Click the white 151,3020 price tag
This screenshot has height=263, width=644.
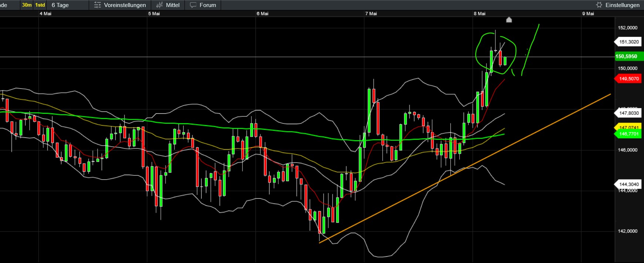pos(628,42)
